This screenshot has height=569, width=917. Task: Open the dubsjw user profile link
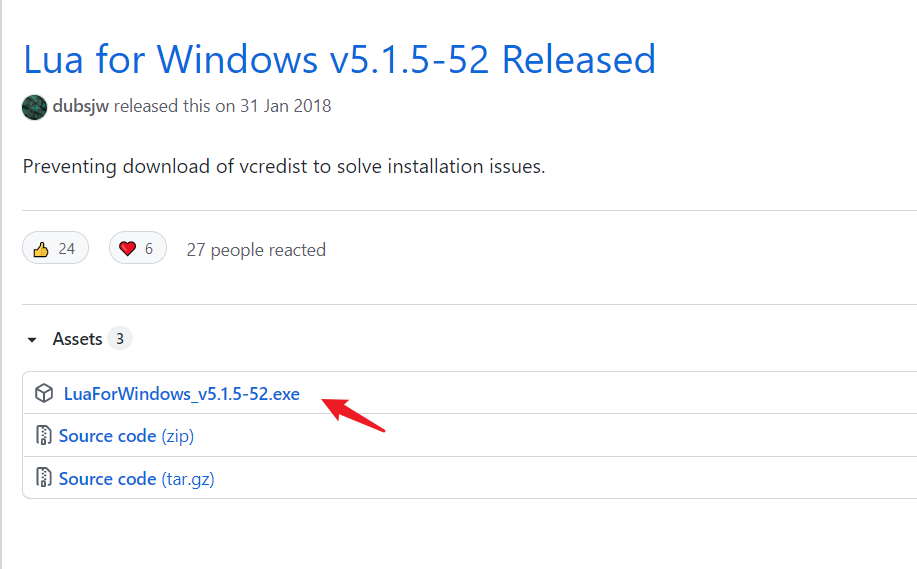[81, 106]
